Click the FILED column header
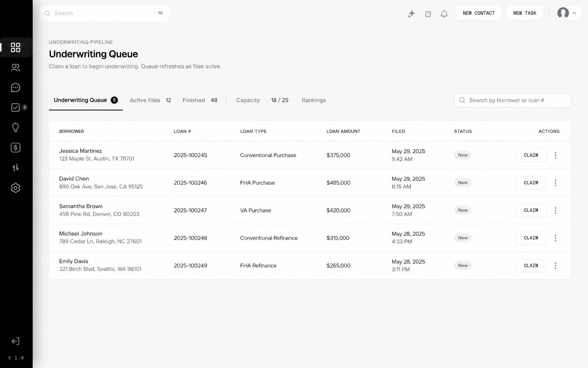Viewport: 588px width, 368px height. (x=399, y=131)
